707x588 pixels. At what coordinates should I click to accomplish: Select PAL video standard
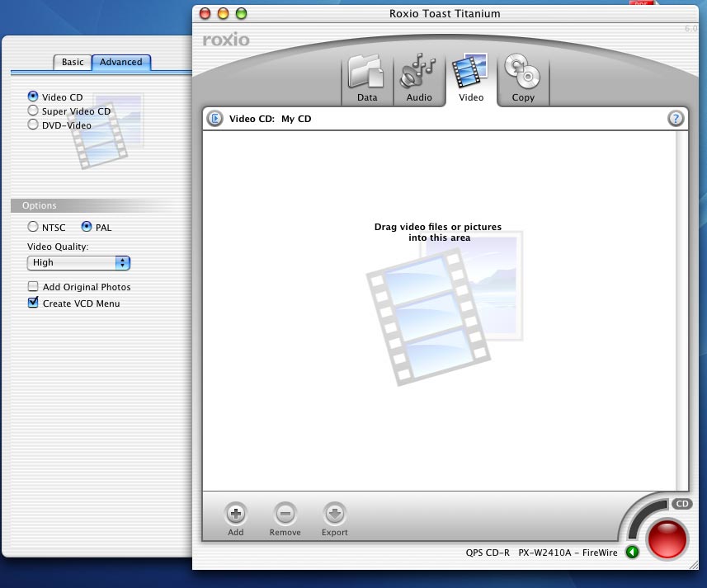click(86, 227)
